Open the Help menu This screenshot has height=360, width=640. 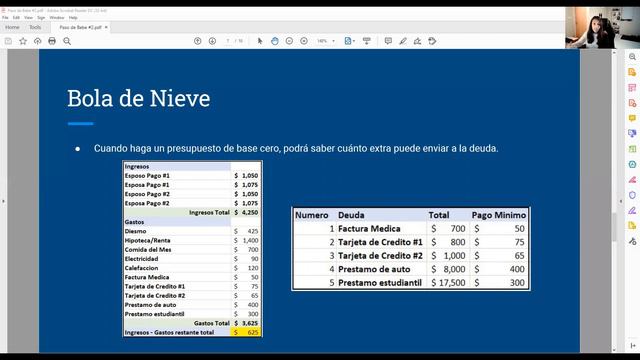pos(73,18)
